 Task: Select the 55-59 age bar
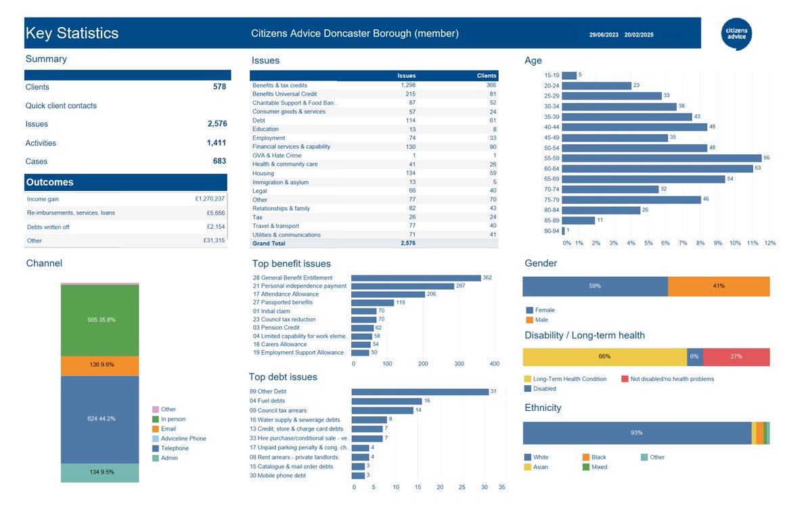(662, 158)
